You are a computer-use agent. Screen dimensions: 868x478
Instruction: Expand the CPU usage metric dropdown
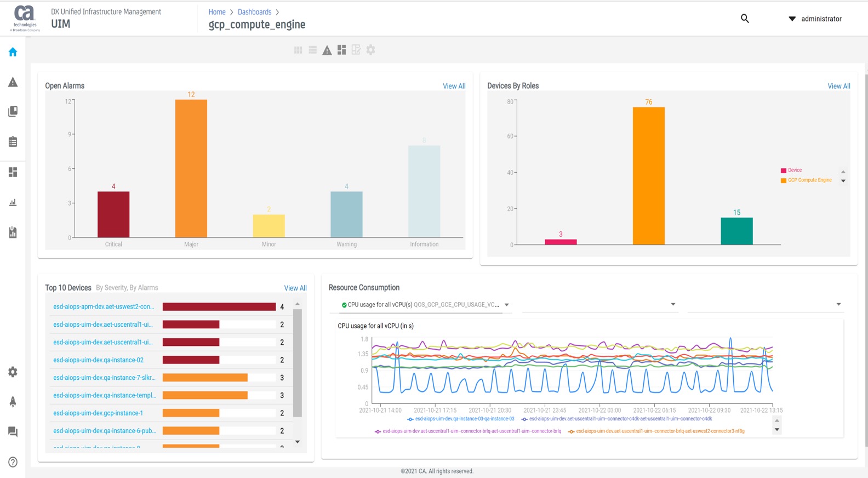(x=507, y=305)
